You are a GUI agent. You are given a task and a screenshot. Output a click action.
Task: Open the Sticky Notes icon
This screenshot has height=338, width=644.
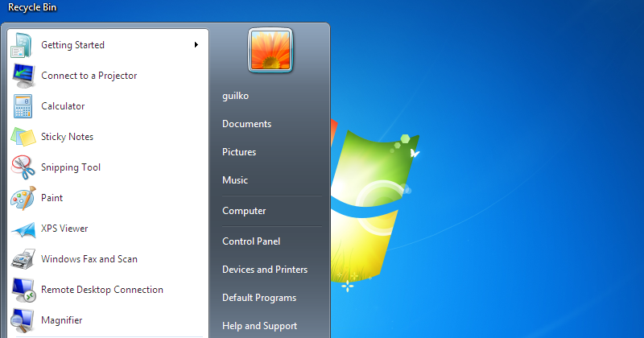(x=23, y=137)
